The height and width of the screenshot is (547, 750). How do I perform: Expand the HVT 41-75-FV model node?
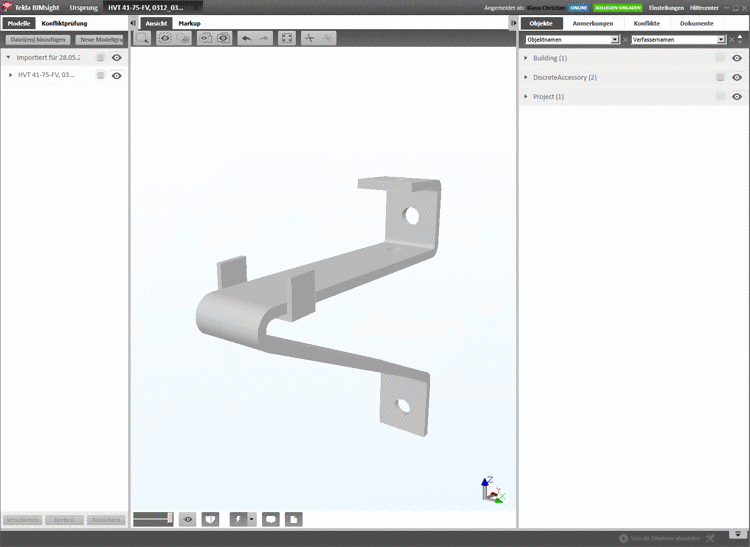pyautogui.click(x=11, y=75)
